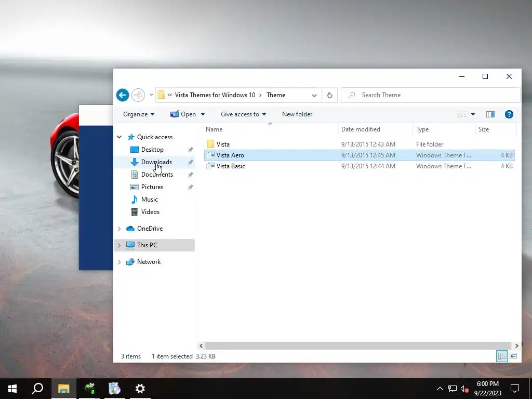Open Pictures in Quick access
Viewport: 532px width, 399px height.
pos(152,187)
